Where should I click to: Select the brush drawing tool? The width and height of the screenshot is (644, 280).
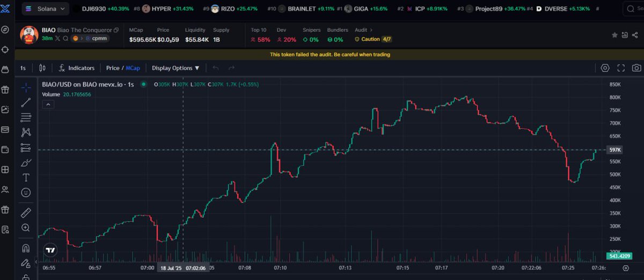(26, 162)
